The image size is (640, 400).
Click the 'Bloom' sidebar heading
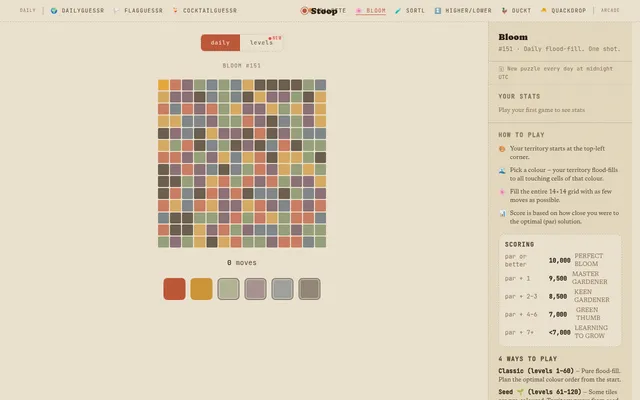(513, 37)
